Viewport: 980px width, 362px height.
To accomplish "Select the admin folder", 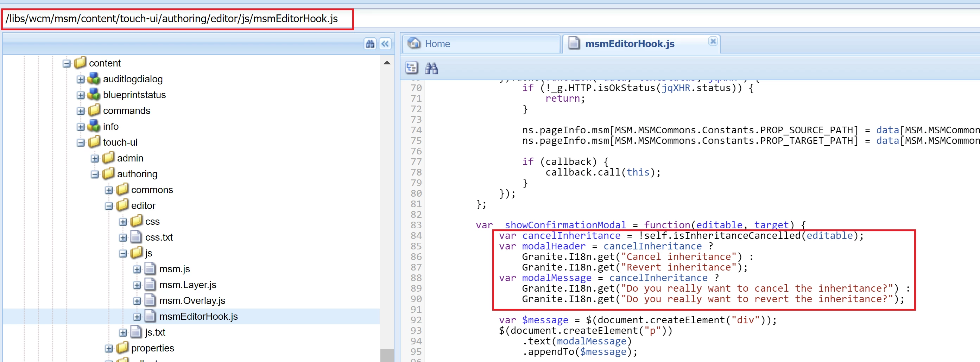I will [130, 158].
